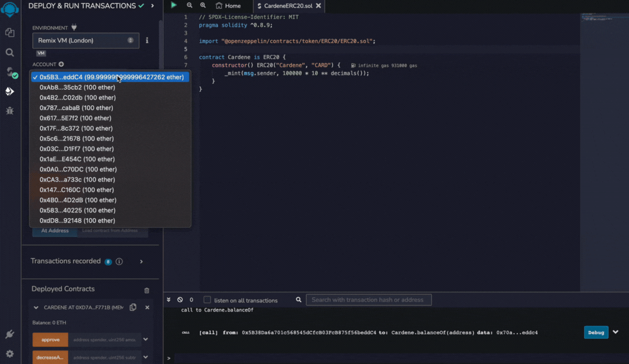Collapse the terminal panel with double chevron
Viewport: 629px width, 364px height.
point(169,300)
